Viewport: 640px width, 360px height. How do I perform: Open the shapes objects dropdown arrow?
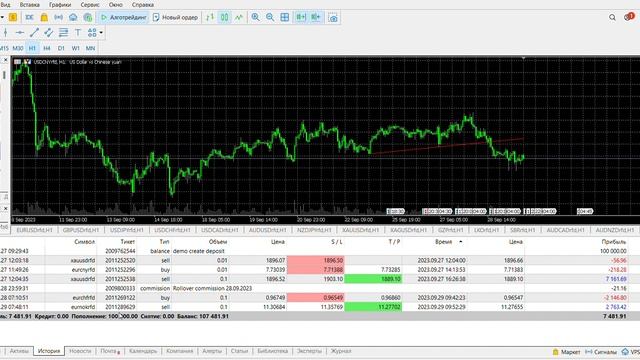(101, 33)
